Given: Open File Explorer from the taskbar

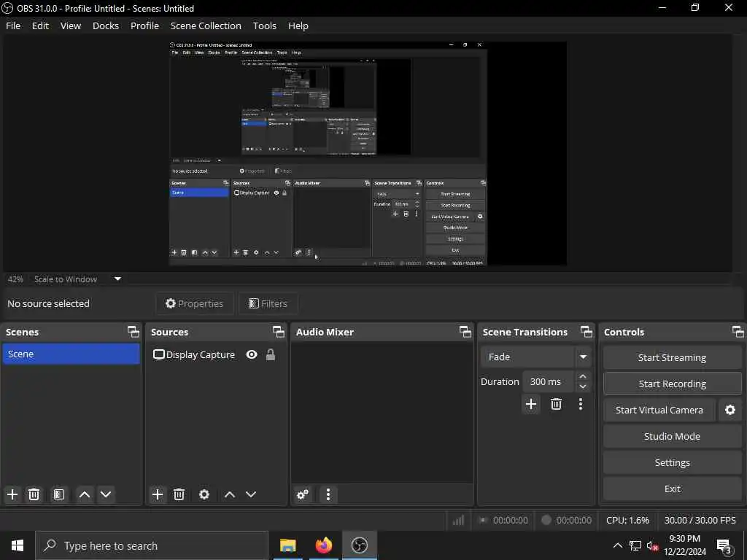Looking at the screenshot, I should 287,545.
